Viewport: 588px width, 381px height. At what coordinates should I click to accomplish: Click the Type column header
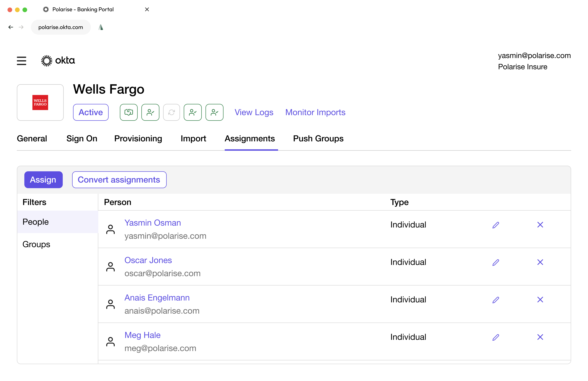point(399,202)
